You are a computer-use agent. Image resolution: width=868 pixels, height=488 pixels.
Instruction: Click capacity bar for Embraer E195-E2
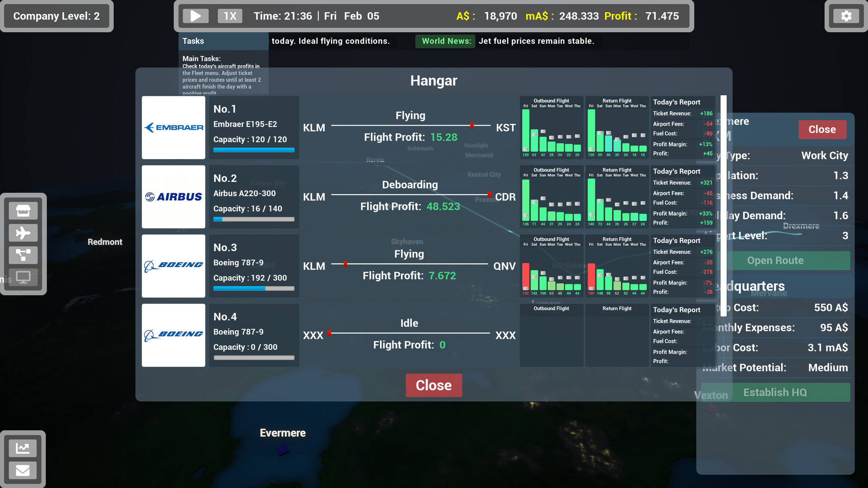pyautogui.click(x=254, y=150)
